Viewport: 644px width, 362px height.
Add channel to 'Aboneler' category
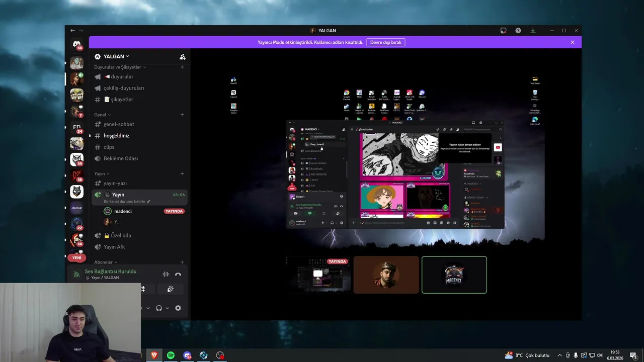(x=182, y=262)
